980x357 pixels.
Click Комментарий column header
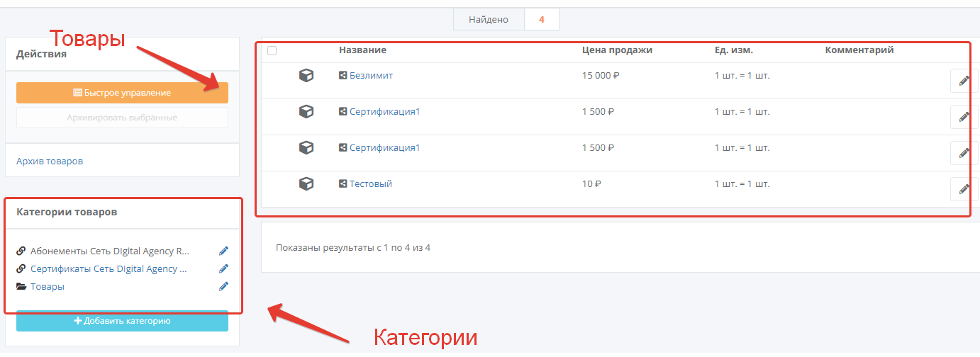click(859, 50)
